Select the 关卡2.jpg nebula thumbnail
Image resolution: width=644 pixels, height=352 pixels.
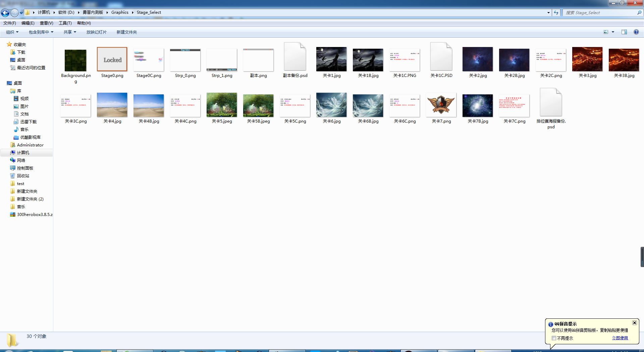(x=478, y=59)
